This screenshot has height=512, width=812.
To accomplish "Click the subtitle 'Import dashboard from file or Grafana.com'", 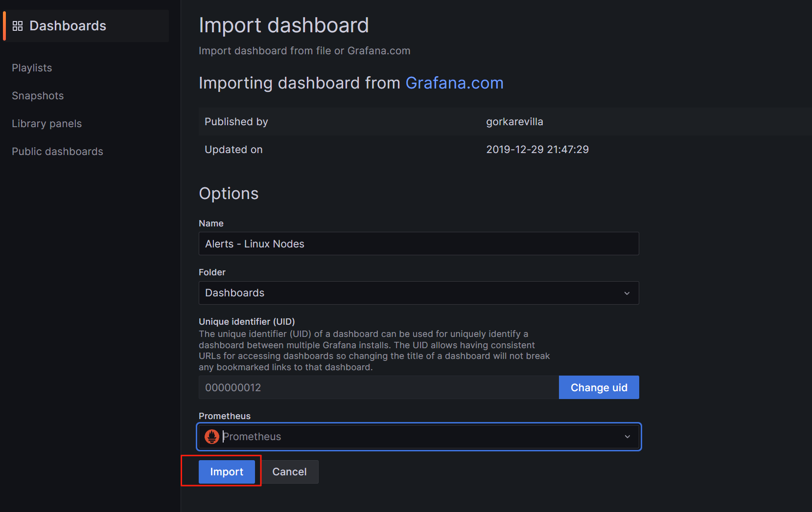I will 304,51.
